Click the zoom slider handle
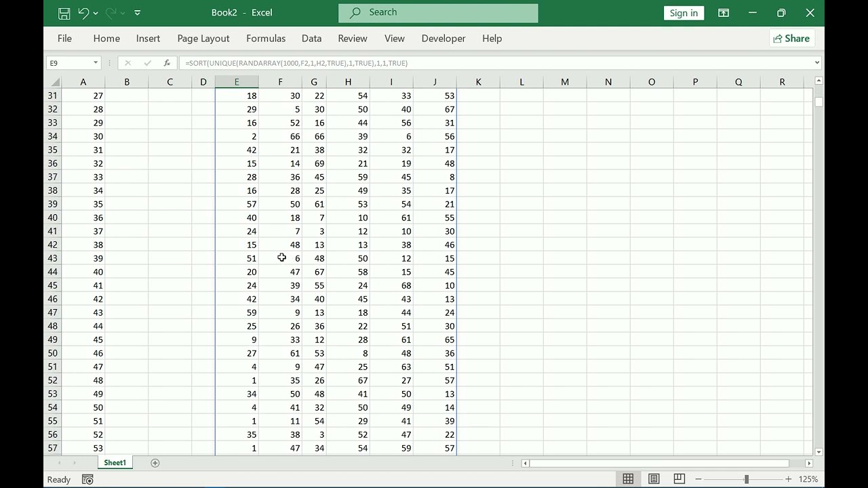868x488 pixels. coord(746,479)
